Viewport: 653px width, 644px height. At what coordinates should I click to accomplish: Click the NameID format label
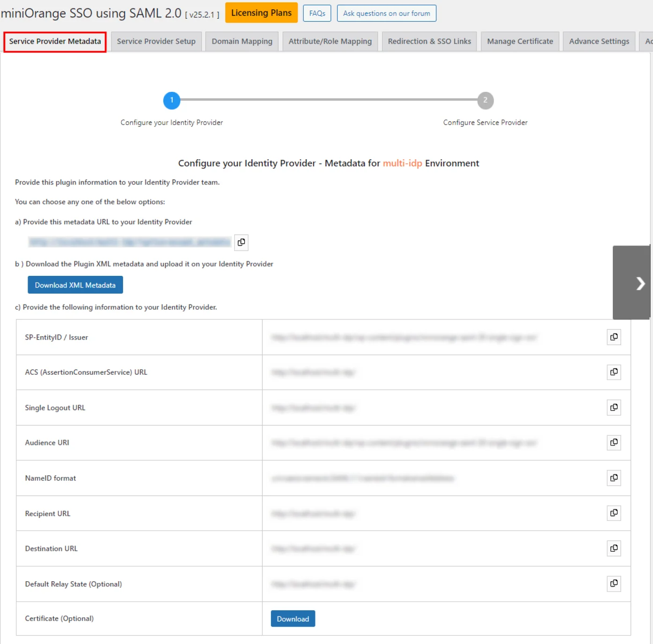click(x=51, y=478)
